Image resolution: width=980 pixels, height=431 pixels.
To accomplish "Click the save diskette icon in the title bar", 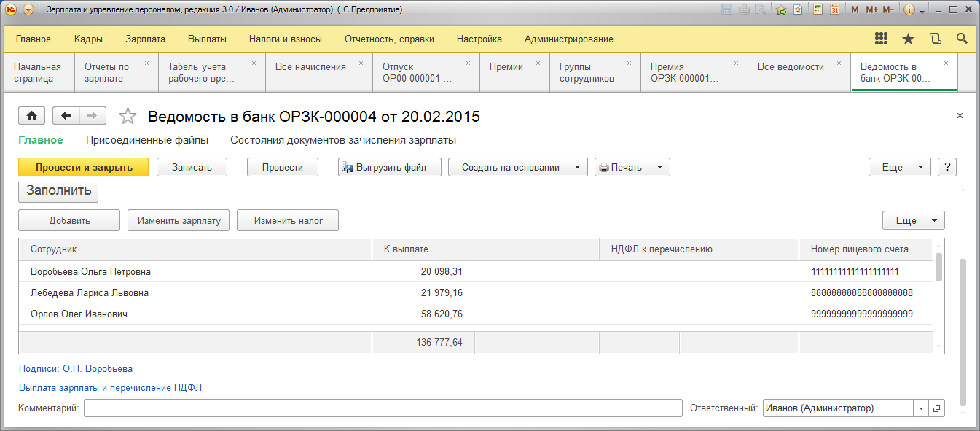I will pyautogui.click(x=726, y=10).
